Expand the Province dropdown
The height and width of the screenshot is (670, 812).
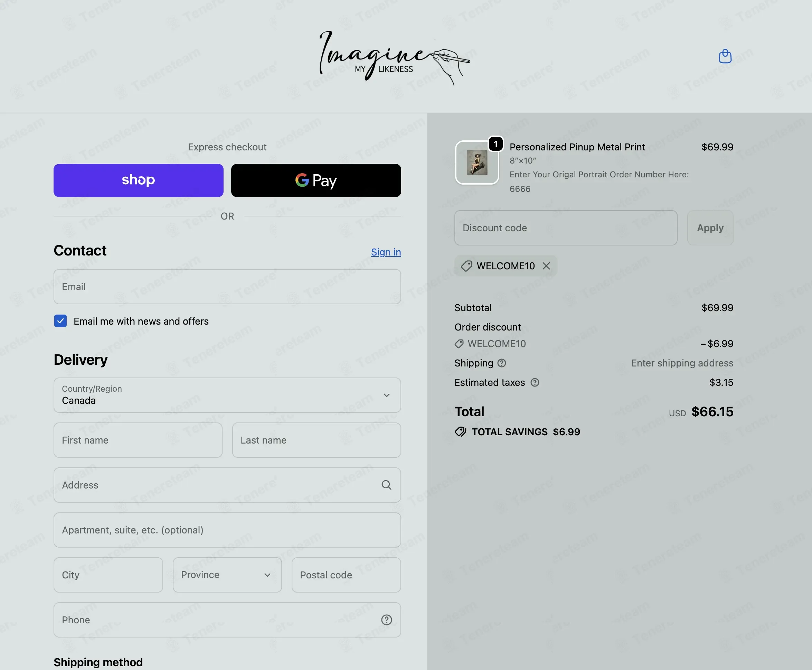tap(227, 575)
